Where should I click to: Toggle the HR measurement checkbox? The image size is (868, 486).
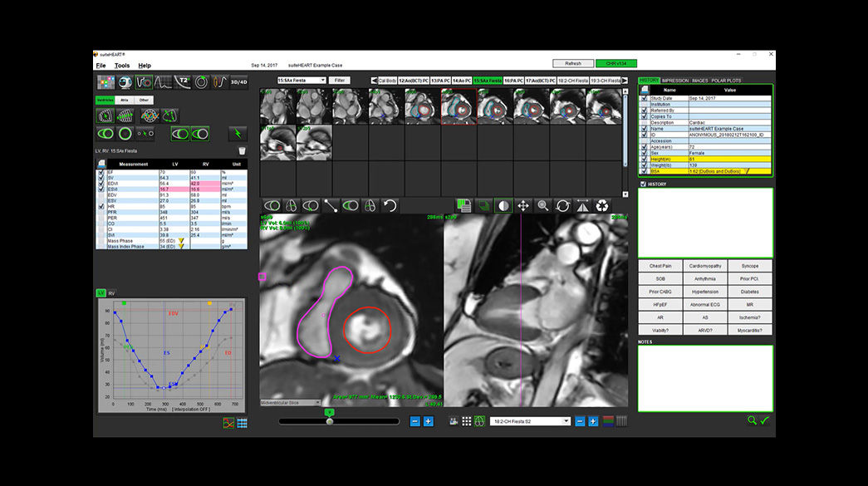click(x=101, y=206)
